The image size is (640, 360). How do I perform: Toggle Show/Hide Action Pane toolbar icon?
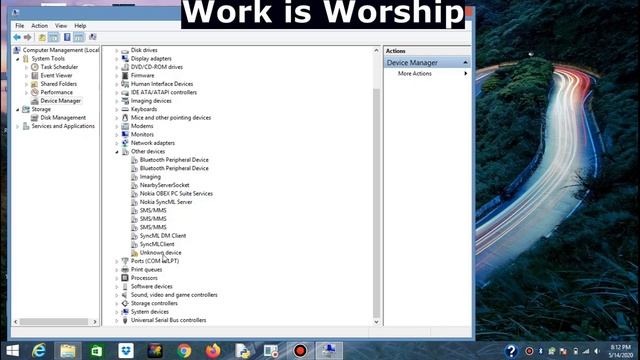[x=79, y=38]
